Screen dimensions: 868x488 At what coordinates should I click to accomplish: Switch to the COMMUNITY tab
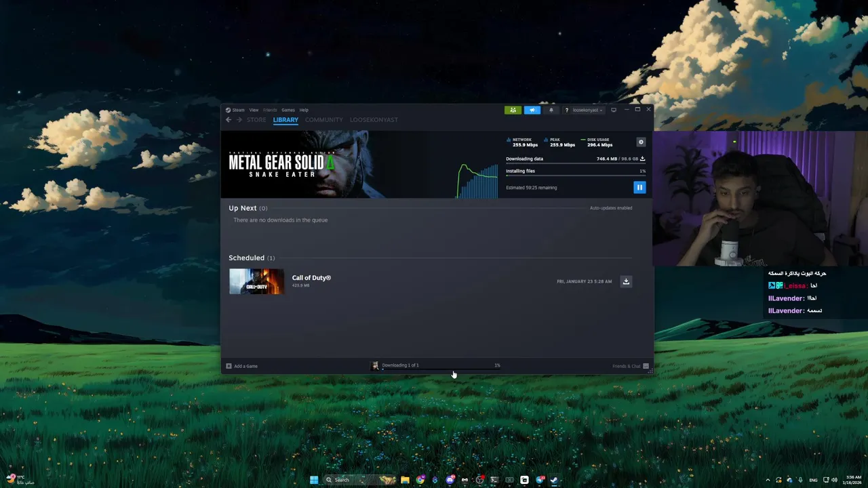(x=324, y=120)
